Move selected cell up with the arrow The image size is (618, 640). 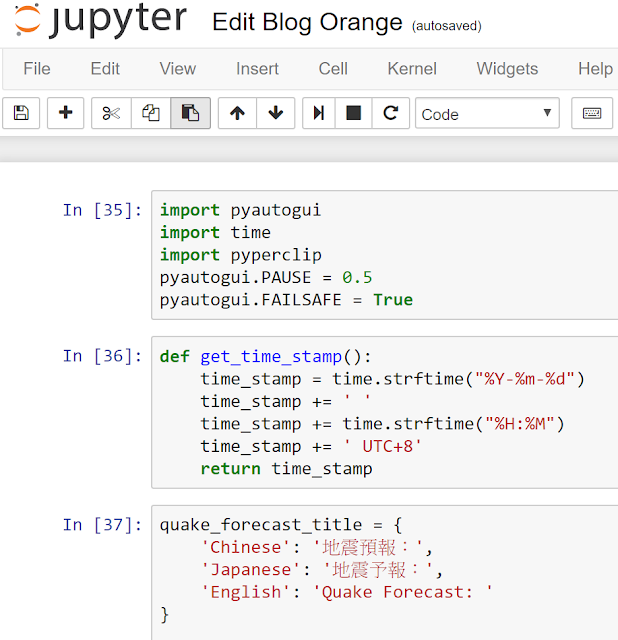click(237, 113)
